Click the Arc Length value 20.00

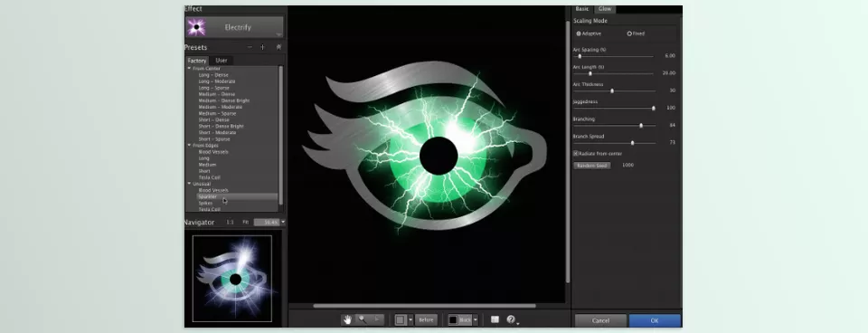[x=669, y=73]
